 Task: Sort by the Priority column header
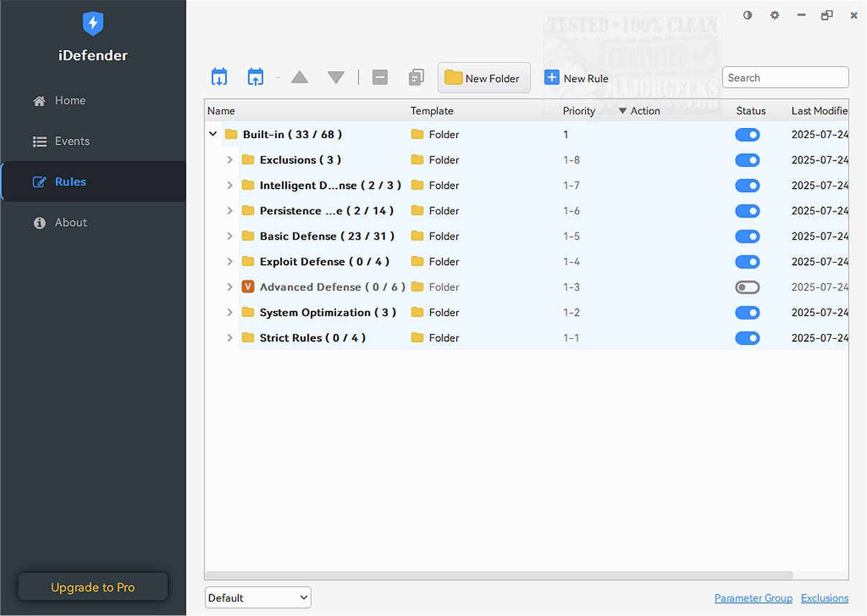(579, 111)
